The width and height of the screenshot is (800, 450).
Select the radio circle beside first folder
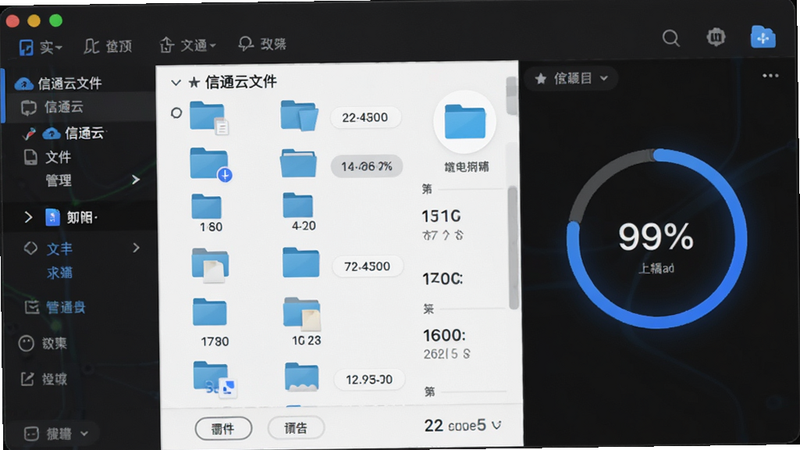pyautogui.click(x=177, y=113)
